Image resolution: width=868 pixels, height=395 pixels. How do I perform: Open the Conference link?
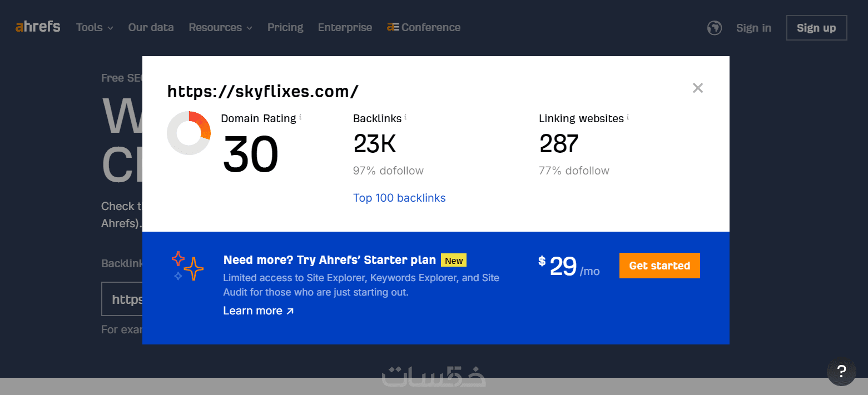click(424, 27)
